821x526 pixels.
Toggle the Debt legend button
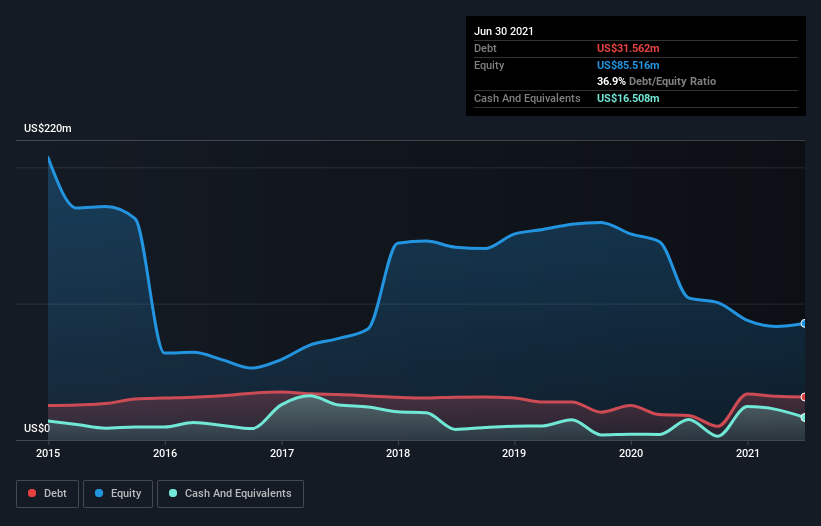pyautogui.click(x=47, y=494)
